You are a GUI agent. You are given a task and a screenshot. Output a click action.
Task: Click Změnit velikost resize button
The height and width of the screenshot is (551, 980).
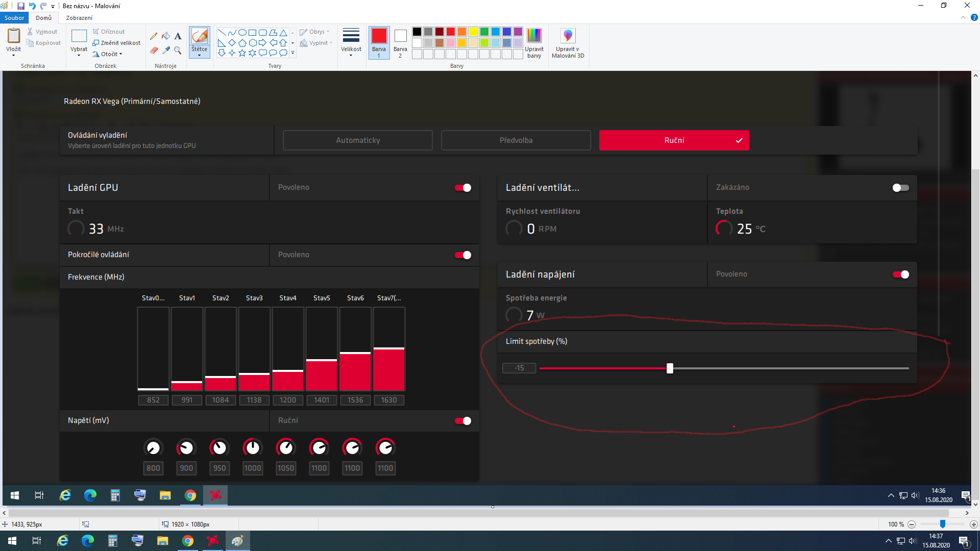(116, 43)
